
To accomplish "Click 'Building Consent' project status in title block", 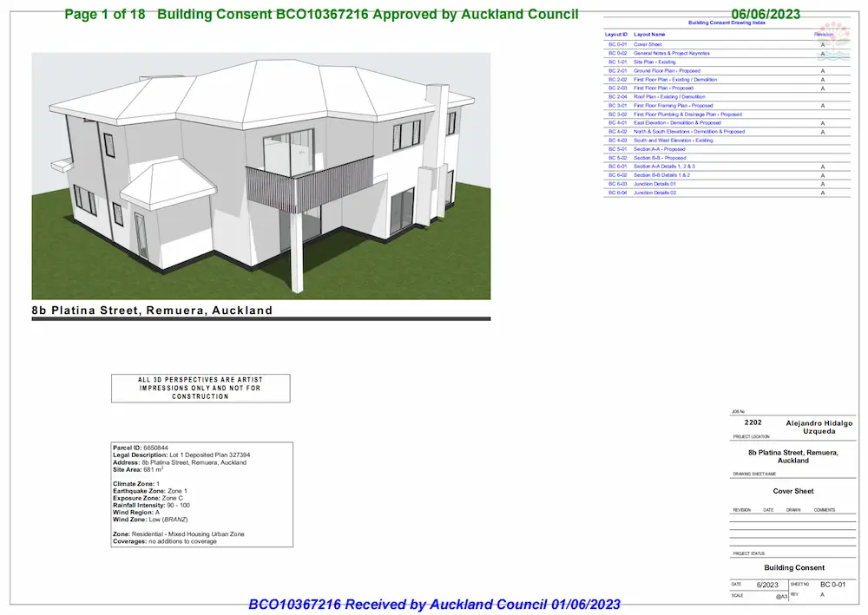I will point(794,567).
